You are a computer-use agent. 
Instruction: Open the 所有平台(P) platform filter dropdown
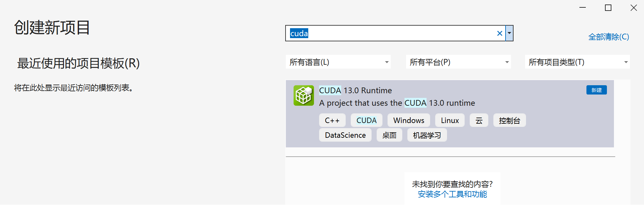point(458,62)
